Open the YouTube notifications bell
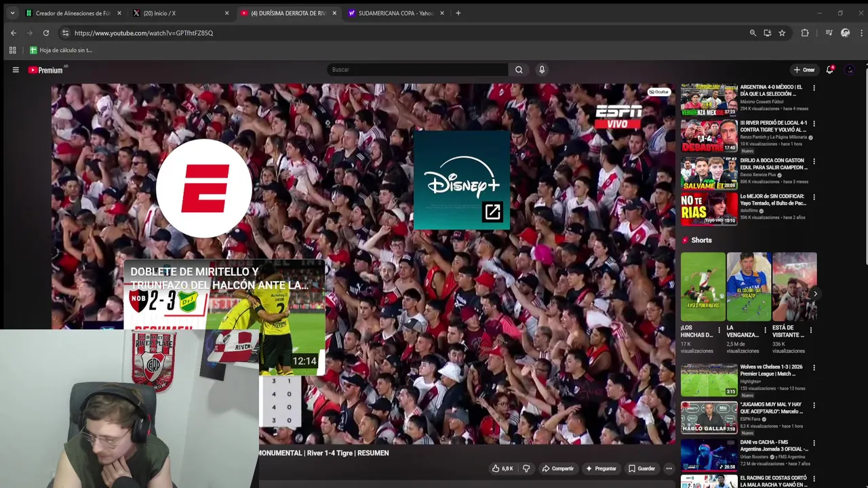The width and height of the screenshot is (868, 488). [829, 70]
